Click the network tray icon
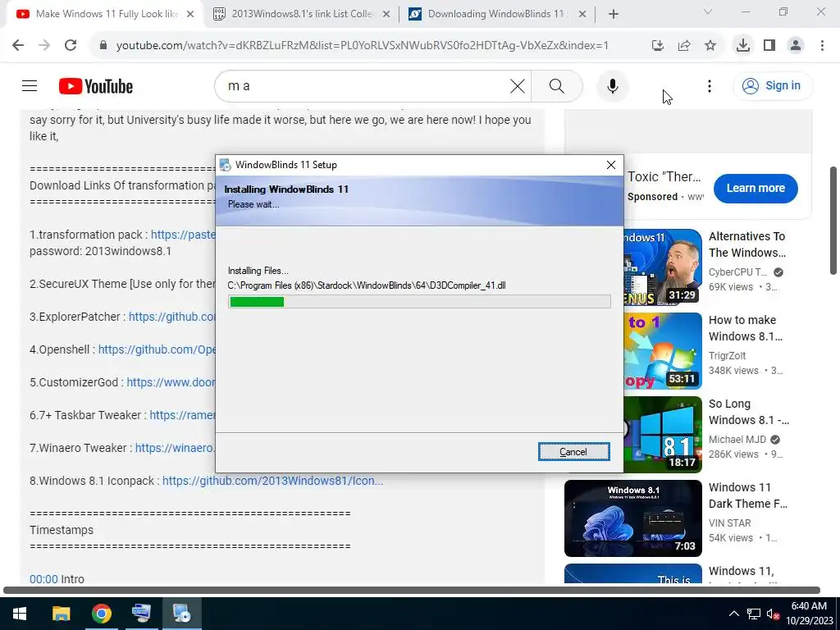The width and height of the screenshot is (840, 630). pyautogui.click(x=754, y=614)
